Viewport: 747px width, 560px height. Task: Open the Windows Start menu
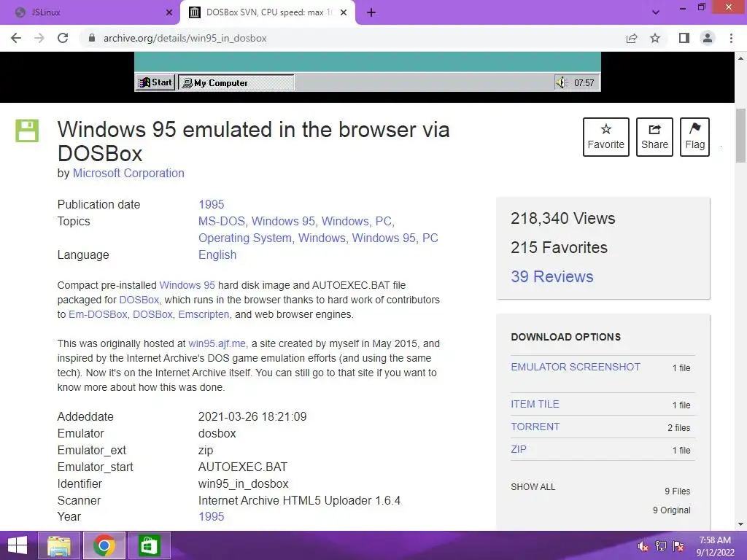[18, 545]
